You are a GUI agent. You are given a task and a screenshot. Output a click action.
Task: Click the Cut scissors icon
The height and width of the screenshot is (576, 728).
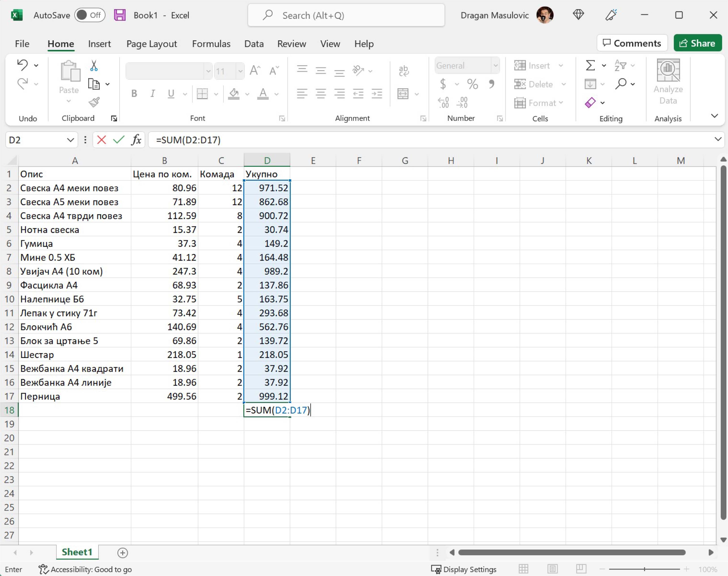point(94,66)
